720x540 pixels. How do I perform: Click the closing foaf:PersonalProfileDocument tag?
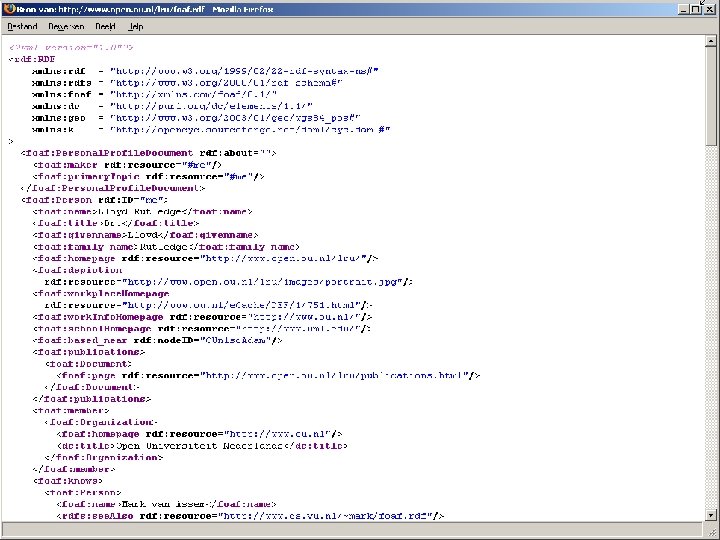pos(112,188)
